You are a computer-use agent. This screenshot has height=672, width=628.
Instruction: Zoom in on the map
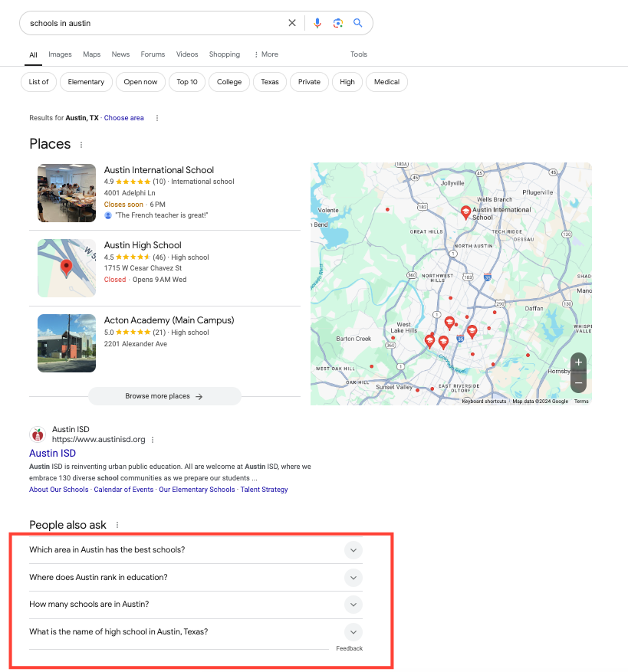[x=578, y=362]
